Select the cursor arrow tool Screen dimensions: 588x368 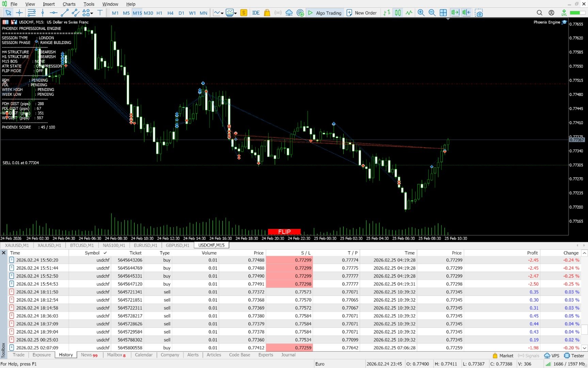pos(9,13)
